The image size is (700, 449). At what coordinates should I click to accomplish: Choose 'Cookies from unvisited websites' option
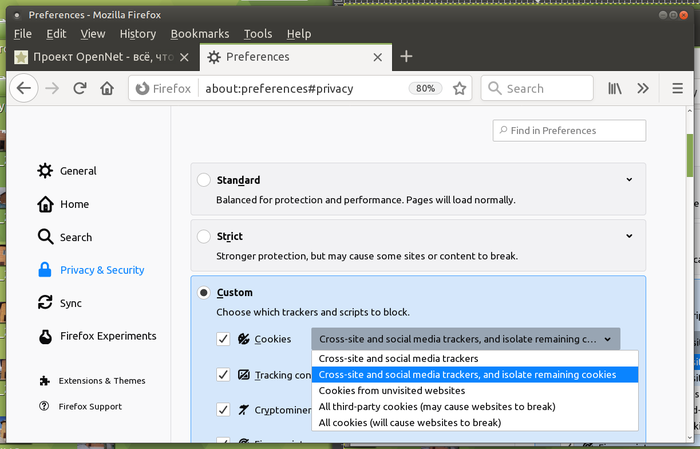point(391,390)
